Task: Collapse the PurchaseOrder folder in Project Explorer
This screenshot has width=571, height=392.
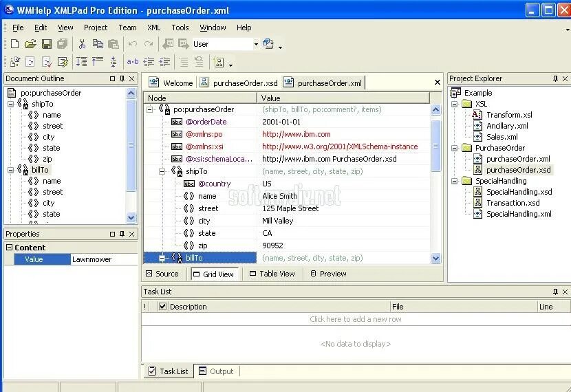Action: 454,148
